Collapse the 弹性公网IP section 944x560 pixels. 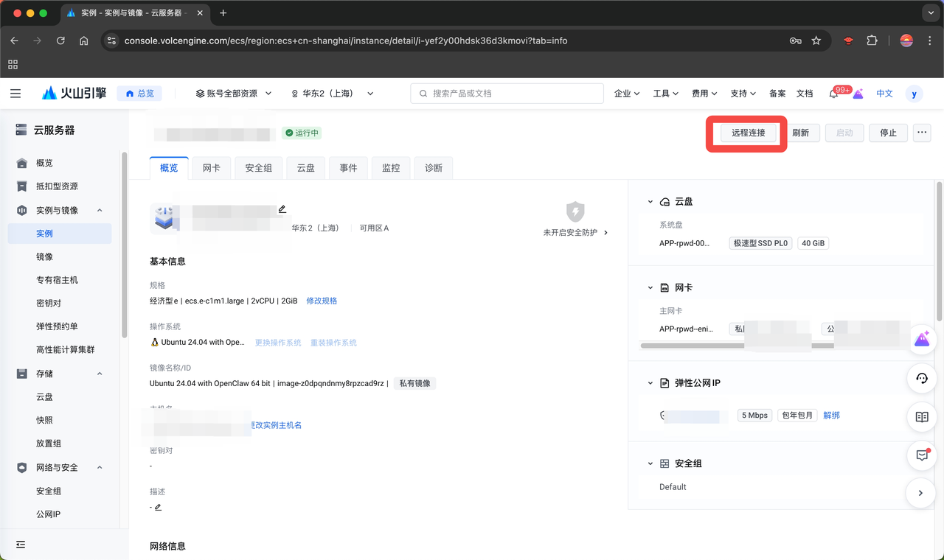(650, 382)
